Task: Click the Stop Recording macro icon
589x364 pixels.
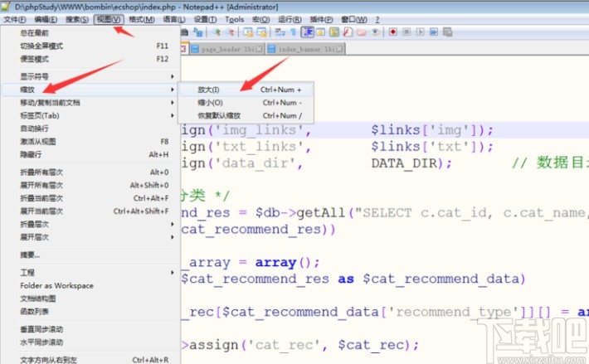Action: pyautogui.click(x=406, y=32)
